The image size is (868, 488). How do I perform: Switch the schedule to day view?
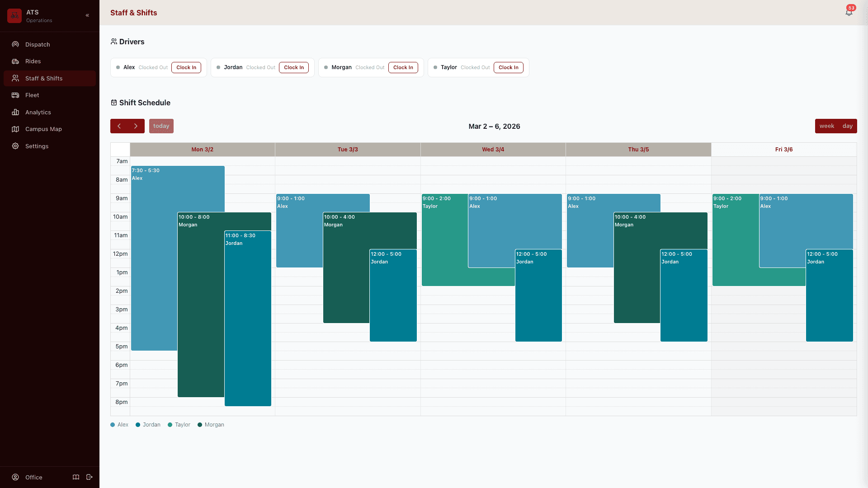click(846, 126)
